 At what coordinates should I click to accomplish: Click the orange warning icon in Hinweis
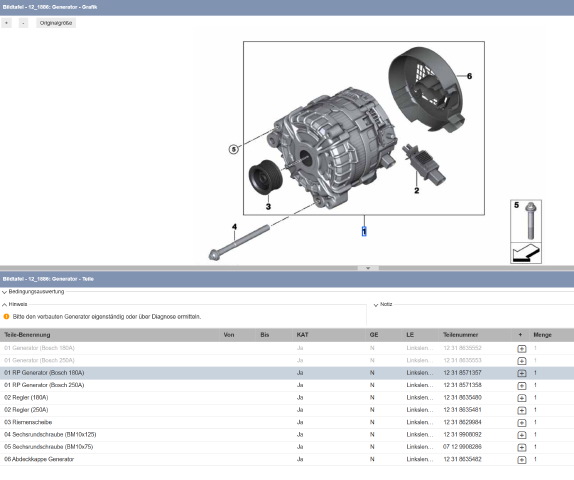(6, 317)
